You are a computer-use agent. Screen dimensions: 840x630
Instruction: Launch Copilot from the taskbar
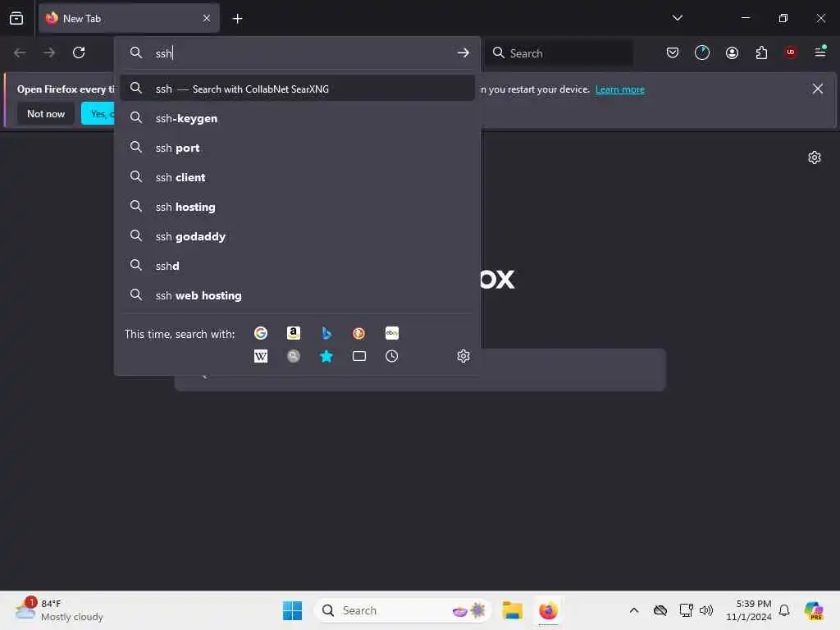tap(814, 610)
